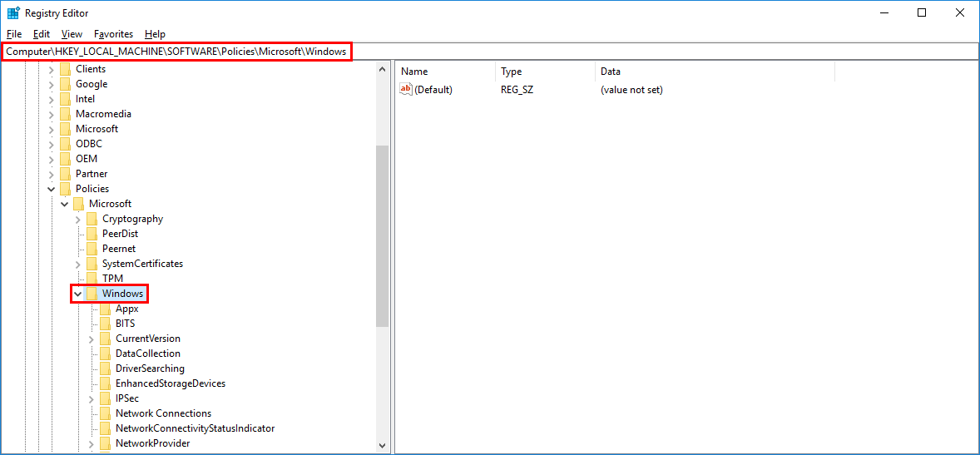Image resolution: width=980 pixels, height=455 pixels.
Task: Click the Name column header
Action: 446,72
